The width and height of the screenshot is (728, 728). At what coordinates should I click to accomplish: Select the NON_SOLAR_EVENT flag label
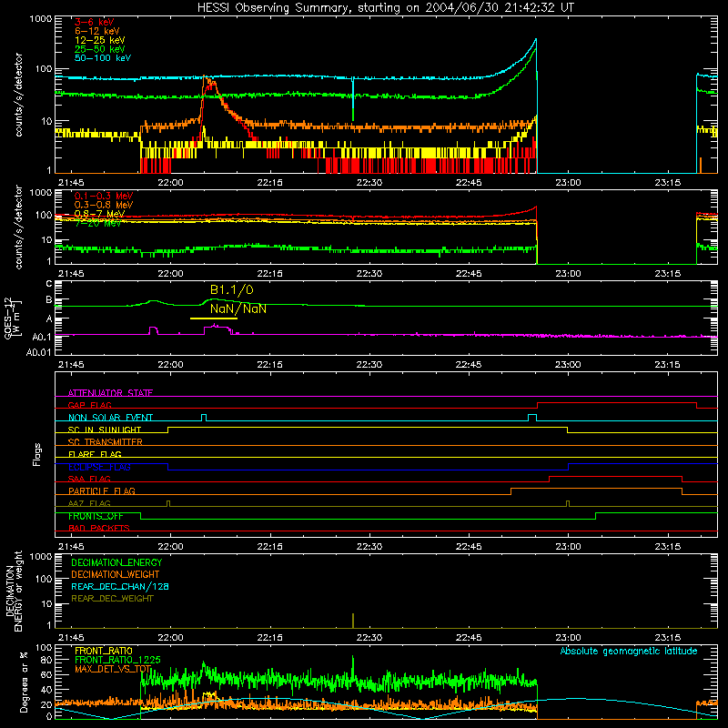tap(110, 418)
